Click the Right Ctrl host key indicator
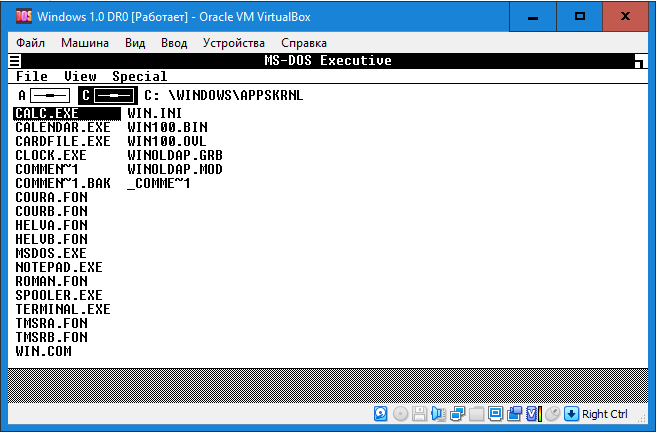 604,414
